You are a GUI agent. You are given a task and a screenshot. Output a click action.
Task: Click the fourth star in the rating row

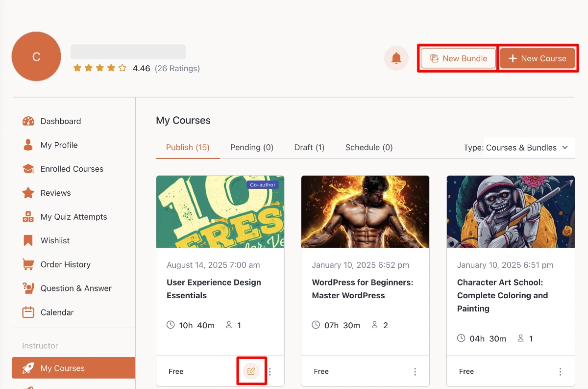point(112,68)
